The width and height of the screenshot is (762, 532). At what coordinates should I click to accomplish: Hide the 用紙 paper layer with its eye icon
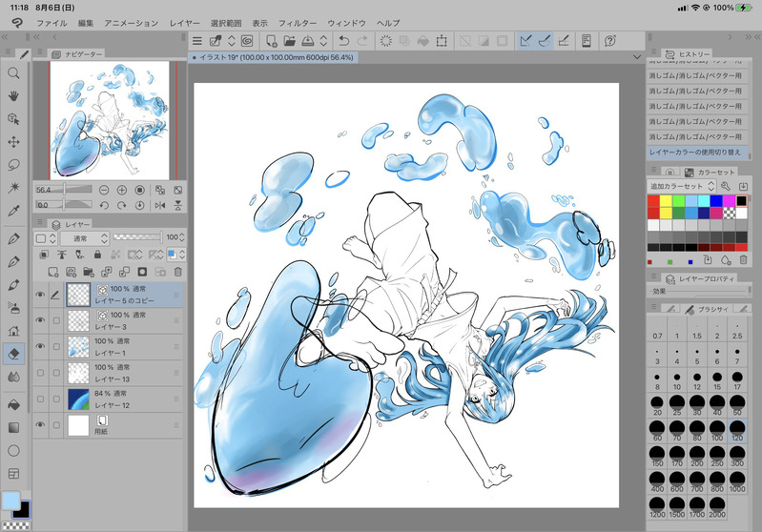tap(40, 425)
